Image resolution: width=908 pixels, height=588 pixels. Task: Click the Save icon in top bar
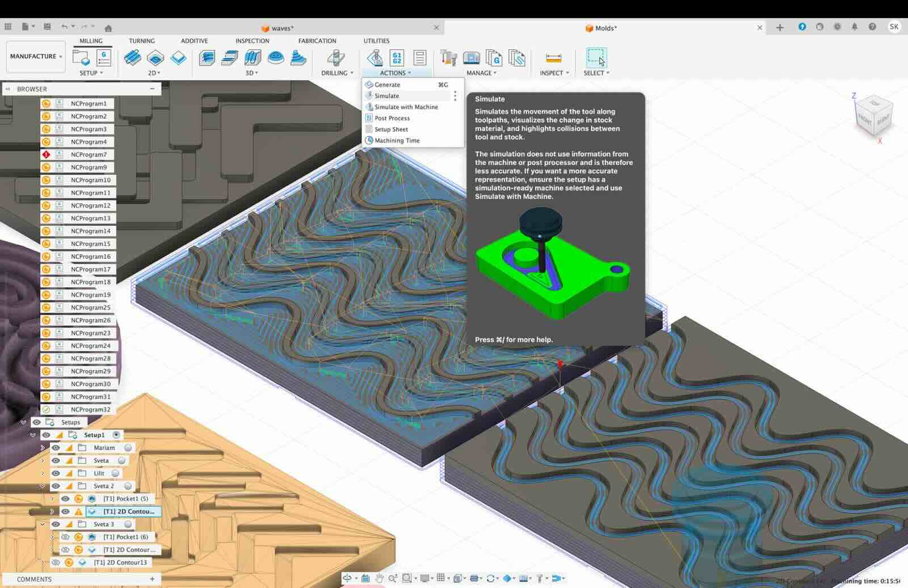click(47, 27)
